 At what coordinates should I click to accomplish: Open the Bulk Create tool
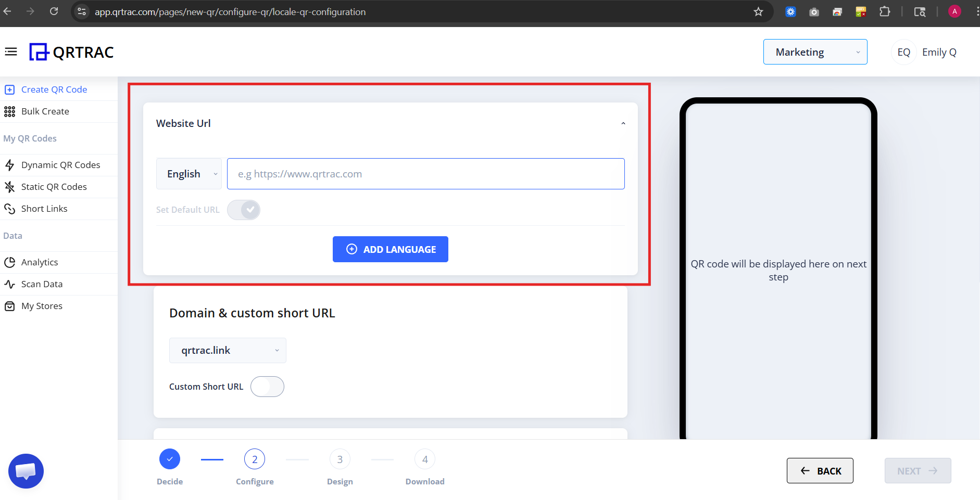[45, 111]
